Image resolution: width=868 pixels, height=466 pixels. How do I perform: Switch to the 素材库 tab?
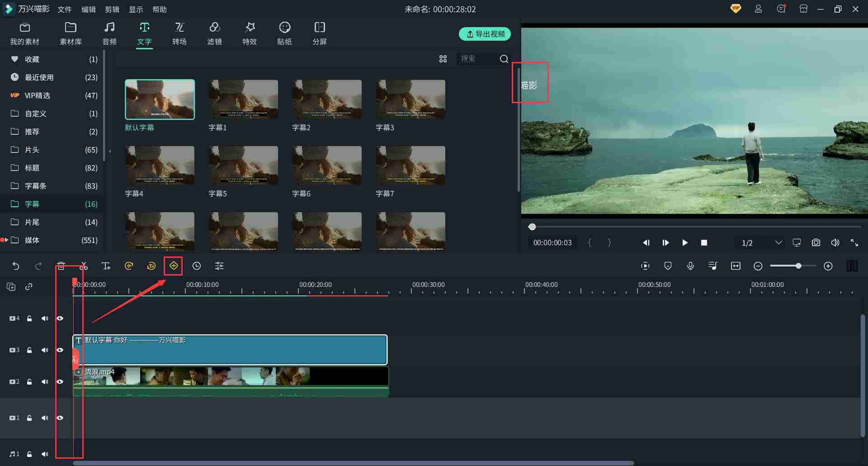71,33
